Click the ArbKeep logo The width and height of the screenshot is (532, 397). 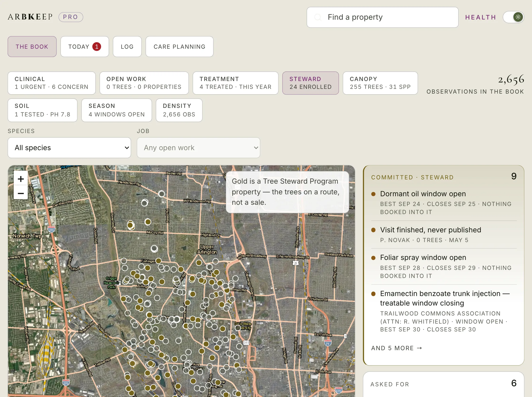pos(30,17)
